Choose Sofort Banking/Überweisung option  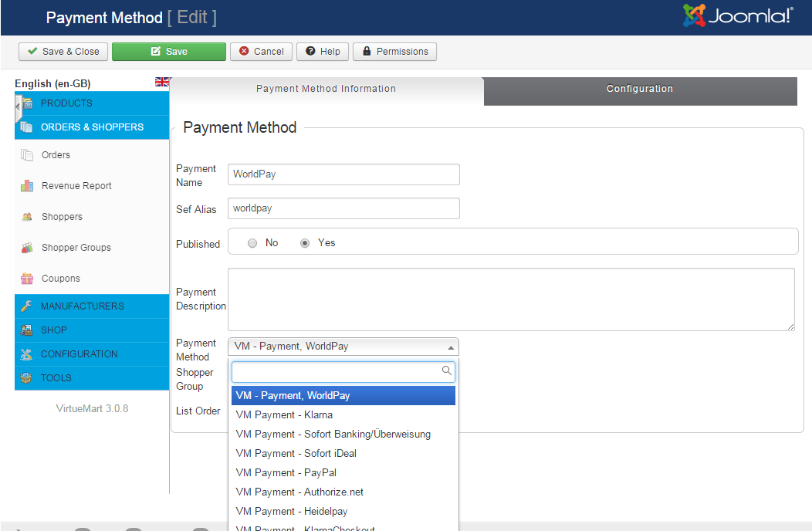pyautogui.click(x=343, y=434)
